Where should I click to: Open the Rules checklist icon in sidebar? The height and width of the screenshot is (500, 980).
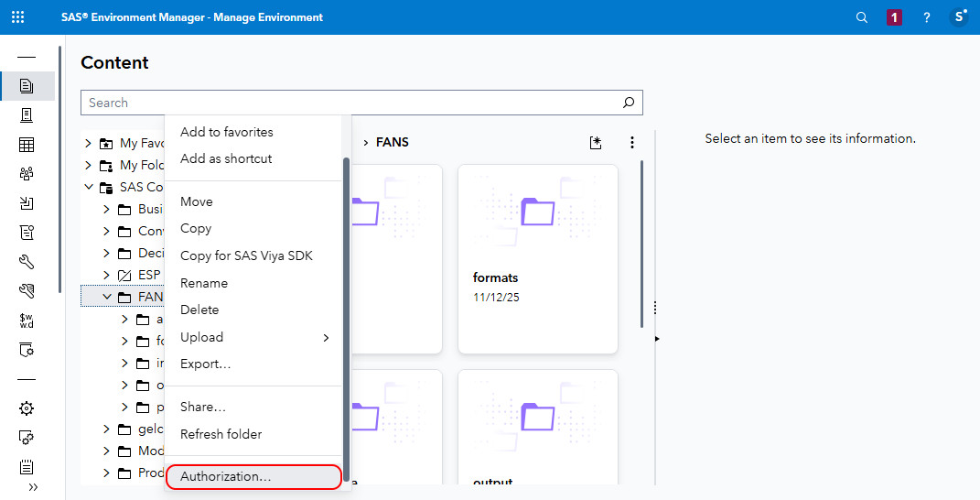(27, 233)
